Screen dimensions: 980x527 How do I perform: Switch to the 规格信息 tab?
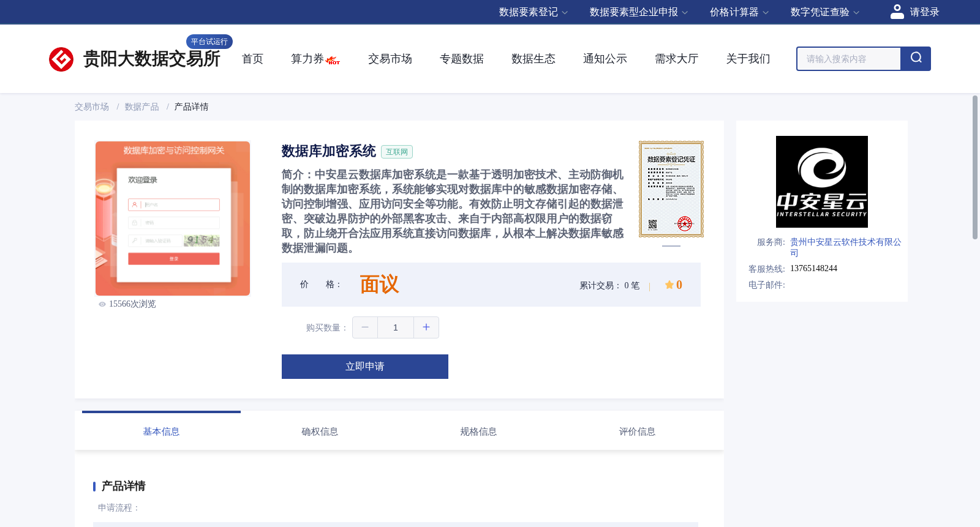[x=478, y=432]
